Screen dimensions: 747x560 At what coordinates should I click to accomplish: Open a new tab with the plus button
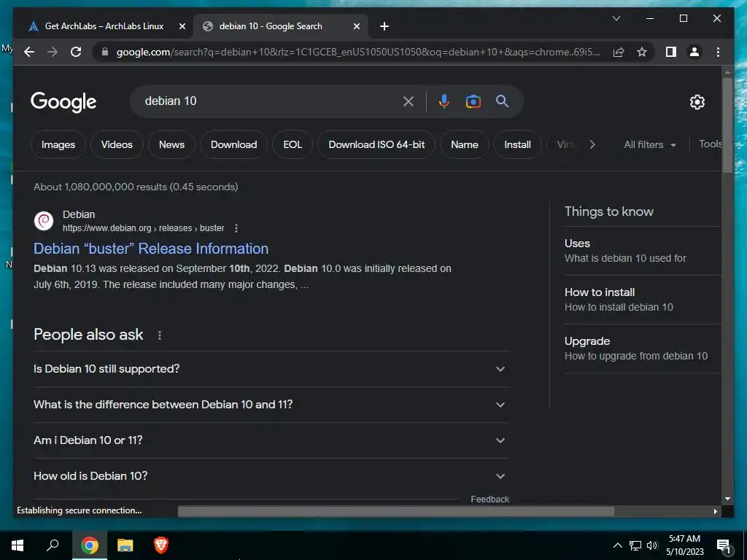[384, 26]
